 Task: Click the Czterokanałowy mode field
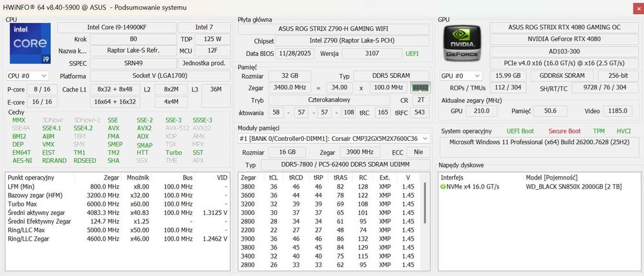coord(329,100)
